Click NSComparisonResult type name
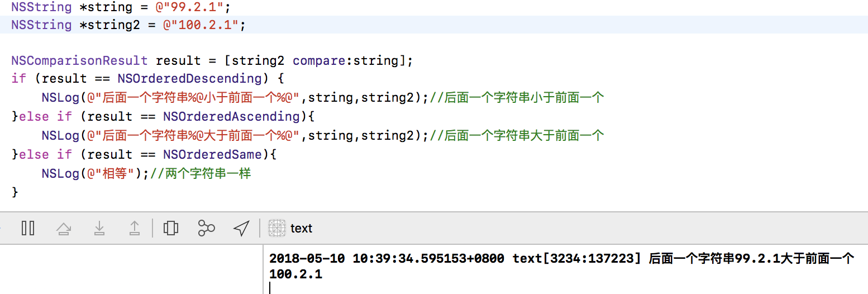Image resolution: width=868 pixels, height=294 pixels. (79, 60)
